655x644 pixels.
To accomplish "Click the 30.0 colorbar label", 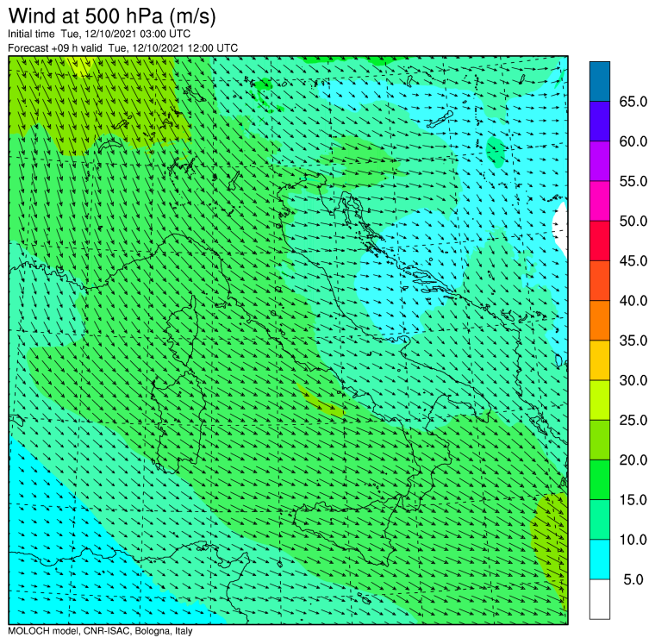I will (633, 380).
